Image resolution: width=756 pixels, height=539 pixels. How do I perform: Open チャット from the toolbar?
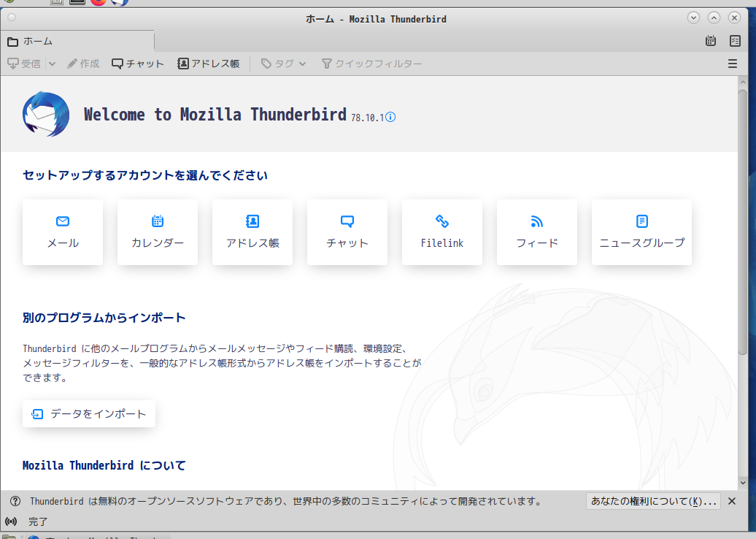point(138,64)
